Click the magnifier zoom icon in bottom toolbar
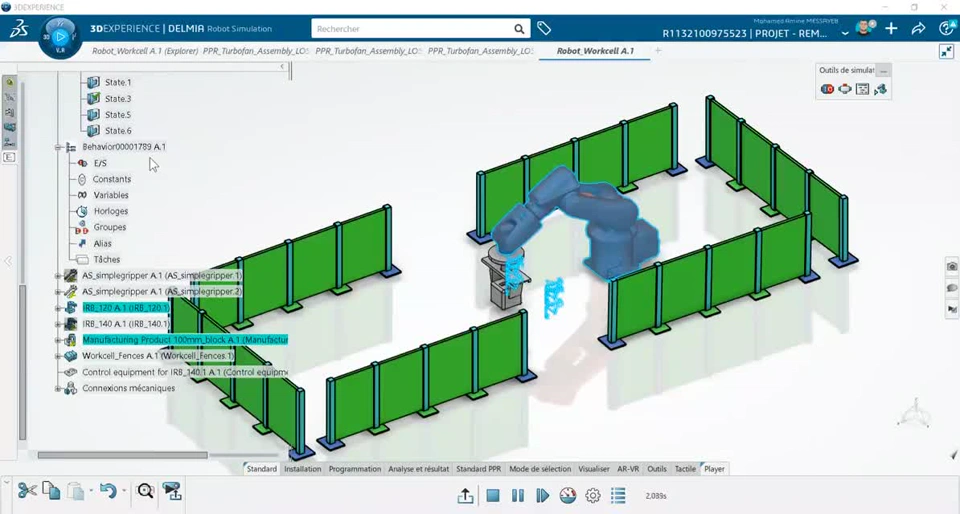This screenshot has width=960, height=514. pyautogui.click(x=145, y=490)
